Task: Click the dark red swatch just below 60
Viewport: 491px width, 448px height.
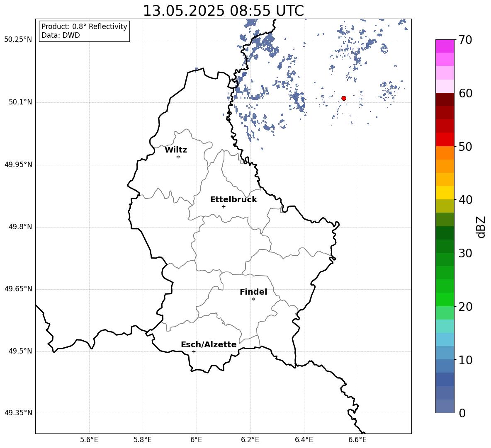Action: pyautogui.click(x=445, y=99)
